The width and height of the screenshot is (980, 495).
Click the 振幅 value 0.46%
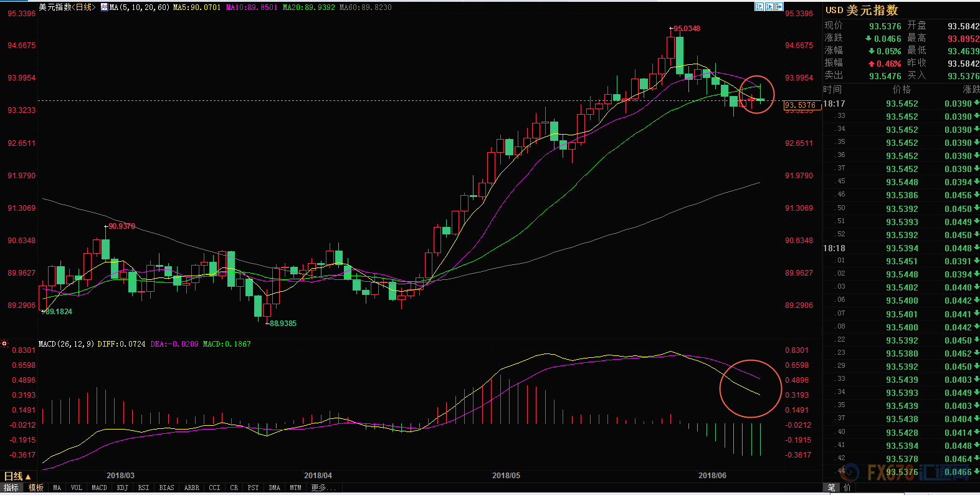889,64
